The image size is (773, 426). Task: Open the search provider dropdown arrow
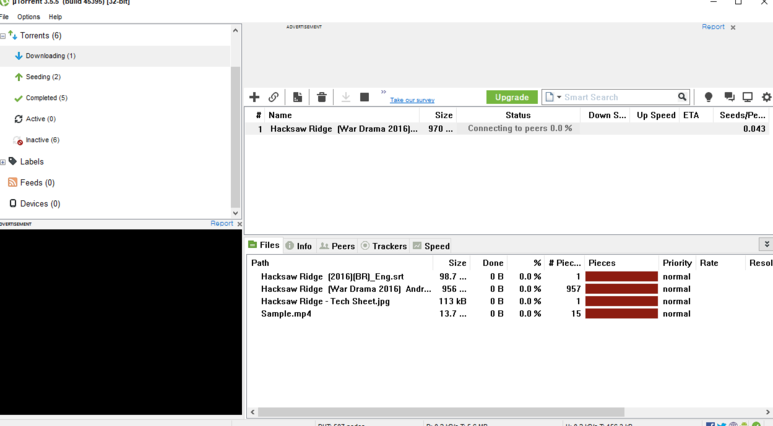pyautogui.click(x=559, y=97)
